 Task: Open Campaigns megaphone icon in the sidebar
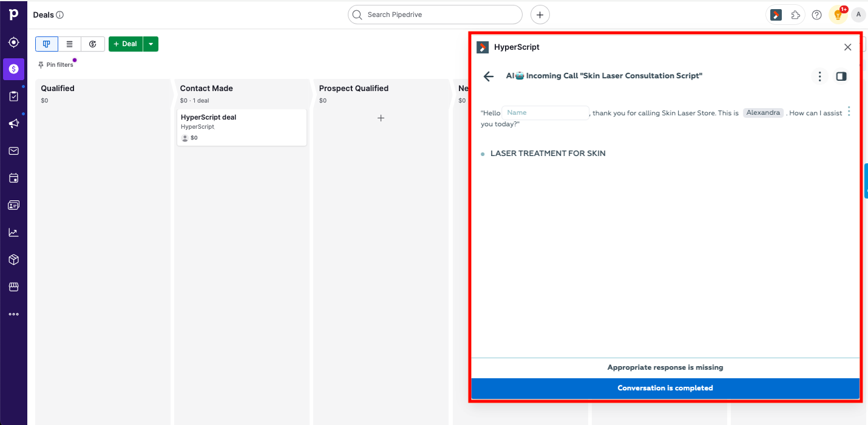pos(13,124)
